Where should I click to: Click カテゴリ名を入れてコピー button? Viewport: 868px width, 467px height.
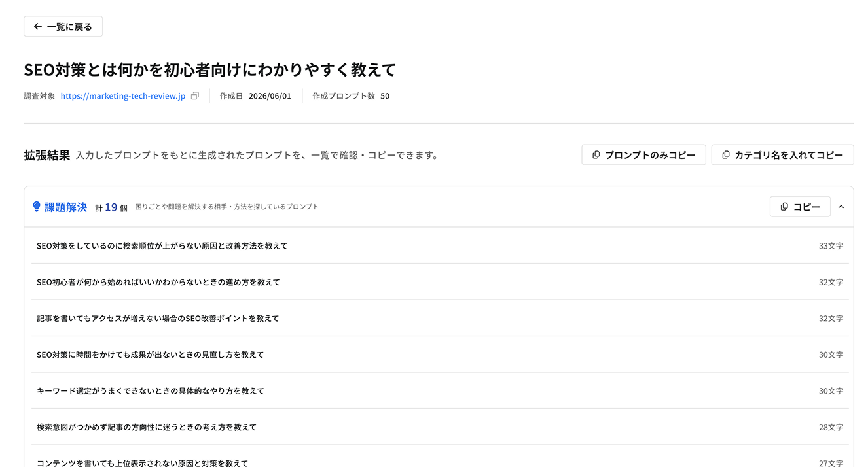[782, 155]
